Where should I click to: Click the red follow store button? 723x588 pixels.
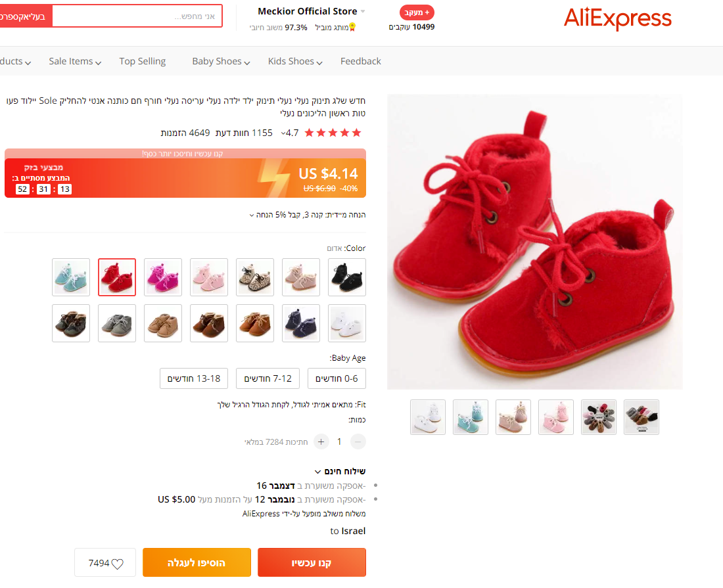pos(417,12)
